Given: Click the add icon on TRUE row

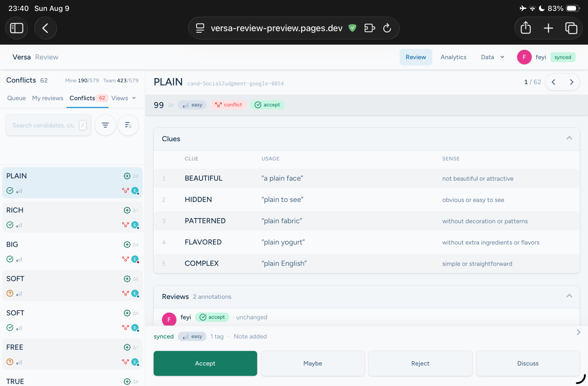Looking at the screenshot, I should click(x=127, y=381).
